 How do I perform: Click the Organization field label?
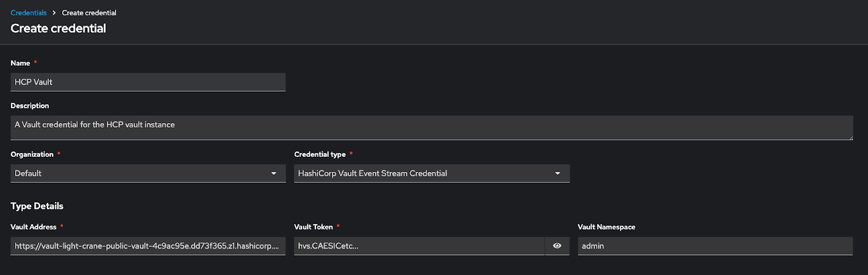click(32, 154)
